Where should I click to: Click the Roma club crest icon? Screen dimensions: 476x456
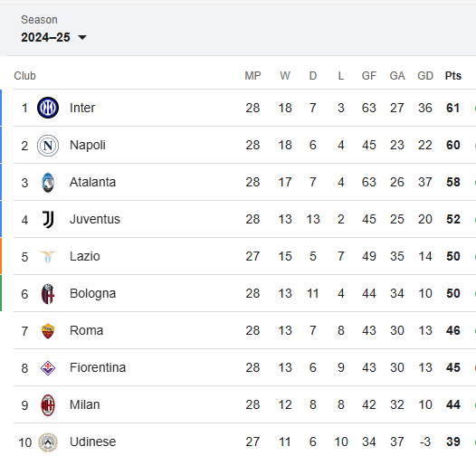(48, 331)
